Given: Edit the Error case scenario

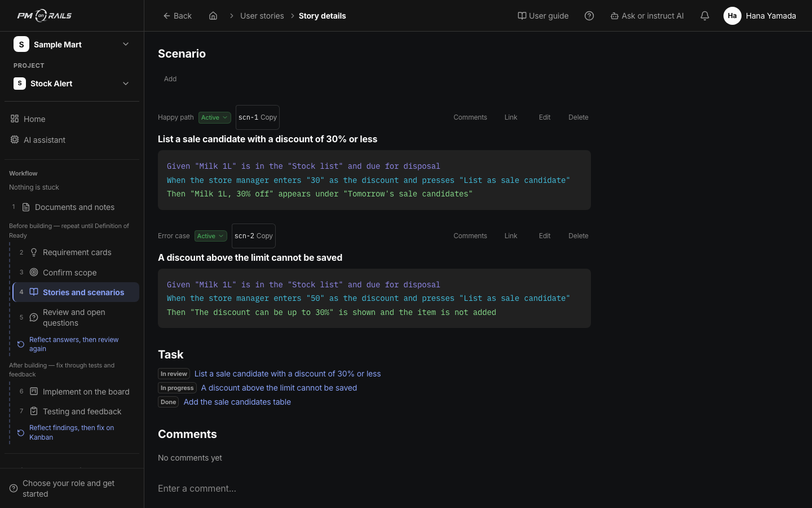Looking at the screenshot, I should click(545, 236).
